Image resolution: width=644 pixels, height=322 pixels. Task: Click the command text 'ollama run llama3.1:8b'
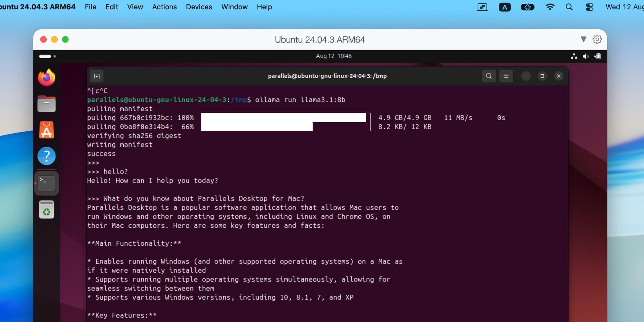tap(300, 100)
